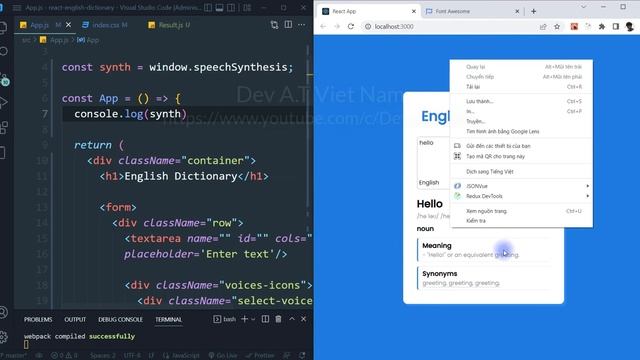
Task: Close the terminal panel
Action: [304, 319]
